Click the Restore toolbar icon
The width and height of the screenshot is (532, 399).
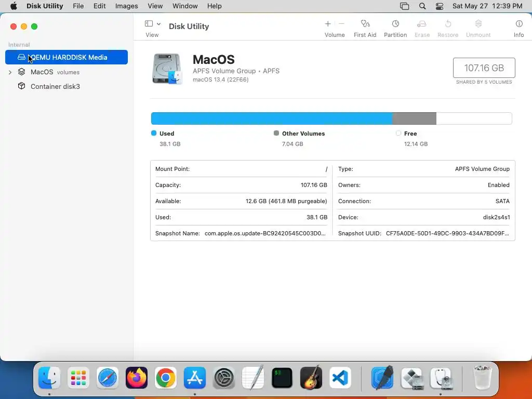(448, 24)
